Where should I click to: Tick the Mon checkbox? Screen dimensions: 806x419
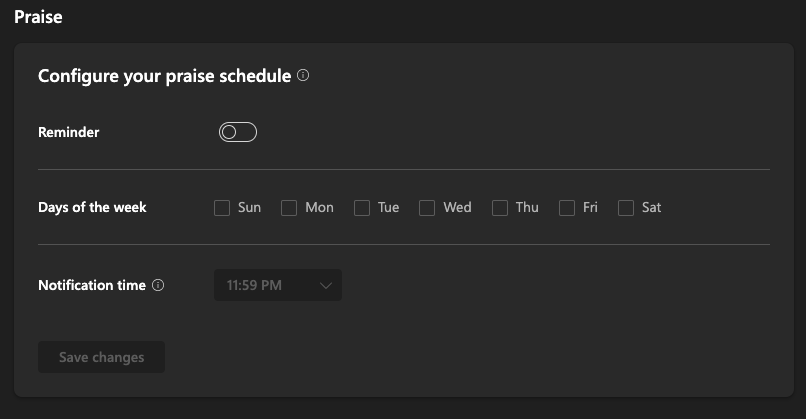point(289,208)
